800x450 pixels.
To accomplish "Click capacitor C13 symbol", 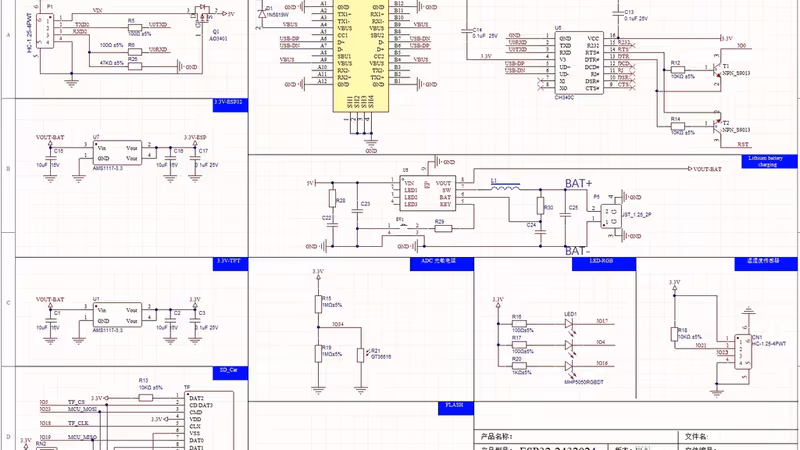I will pyautogui.click(x=617, y=13).
